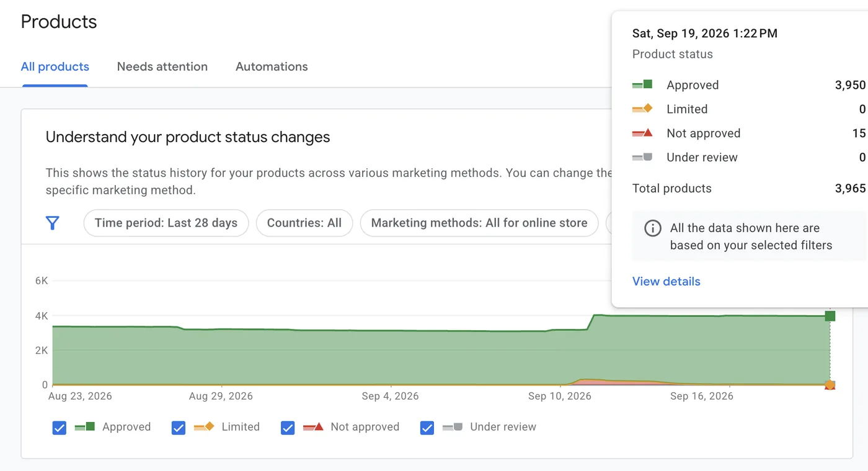Open the View details link

coord(666,281)
